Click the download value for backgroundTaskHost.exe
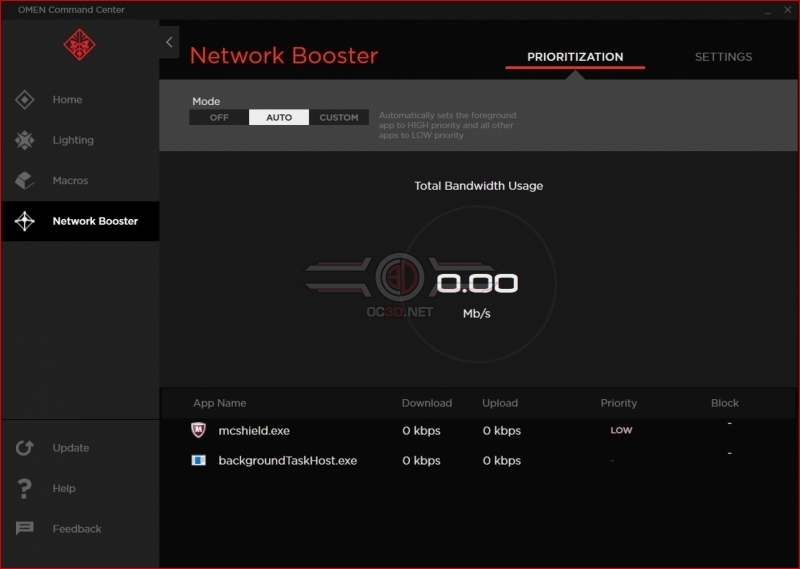Viewport: 800px width, 569px height. point(421,460)
